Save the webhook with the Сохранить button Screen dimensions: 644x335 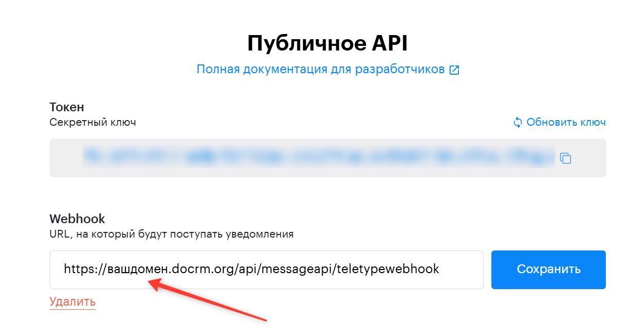pyautogui.click(x=549, y=270)
